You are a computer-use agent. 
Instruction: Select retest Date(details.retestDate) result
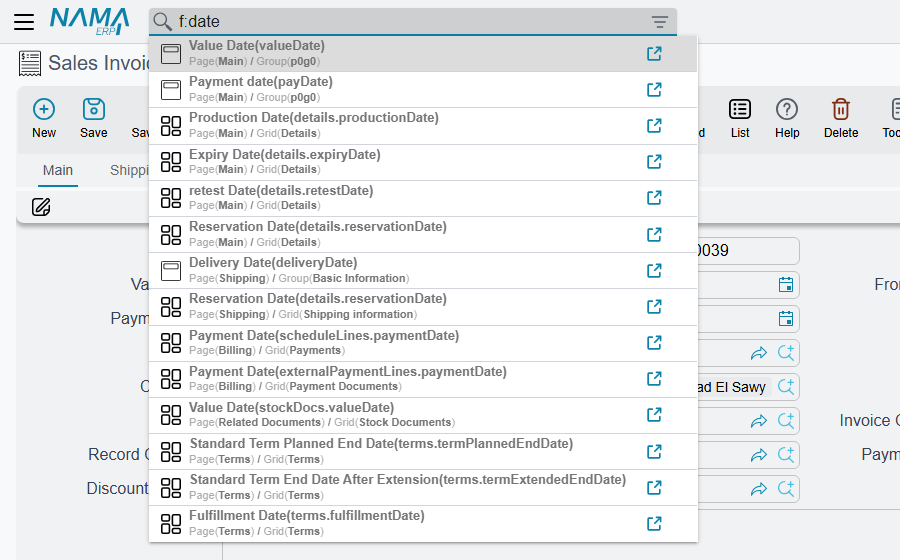point(423,198)
